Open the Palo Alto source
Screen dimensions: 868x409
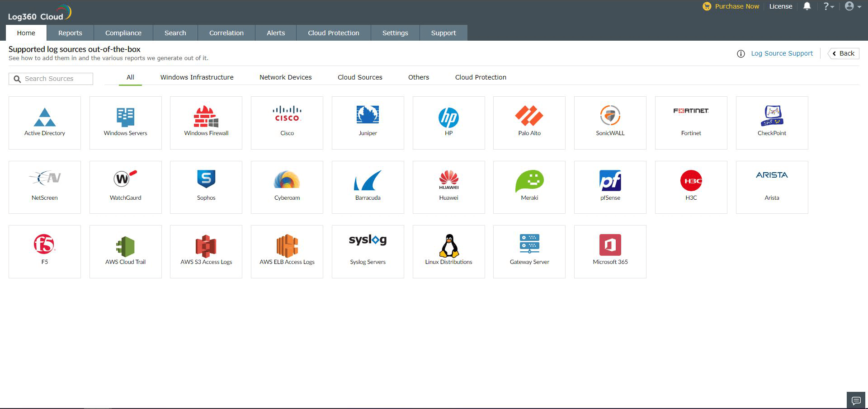coord(529,122)
